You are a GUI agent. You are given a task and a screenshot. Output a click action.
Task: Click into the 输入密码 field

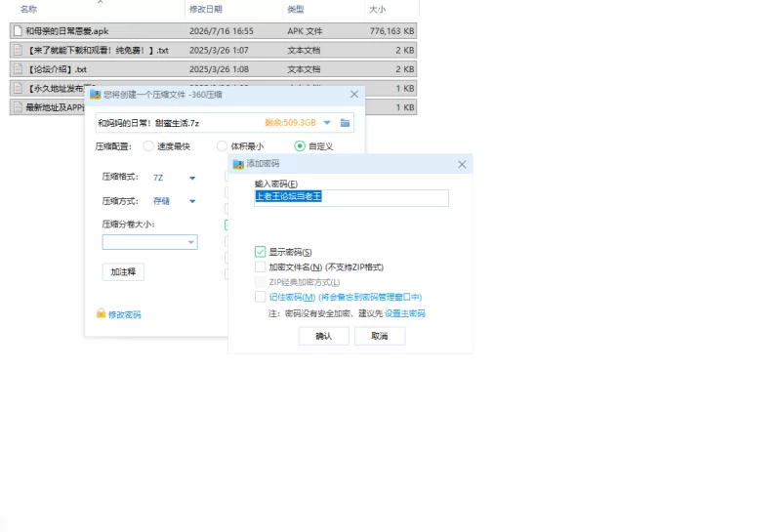click(351, 198)
